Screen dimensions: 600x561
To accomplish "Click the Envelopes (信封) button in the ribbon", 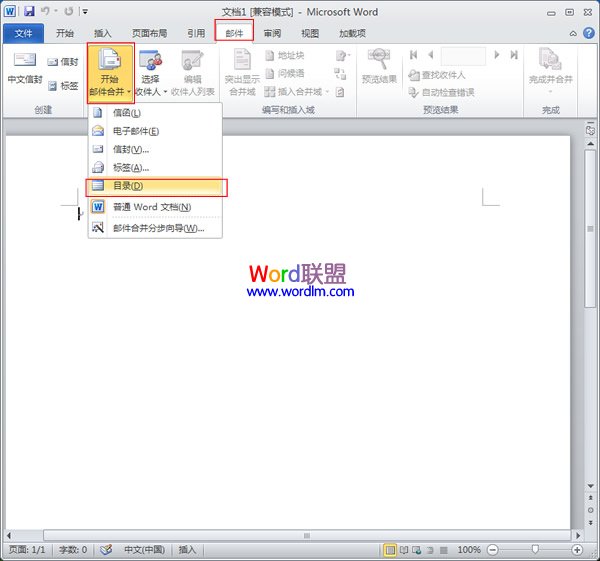I will [x=62, y=62].
